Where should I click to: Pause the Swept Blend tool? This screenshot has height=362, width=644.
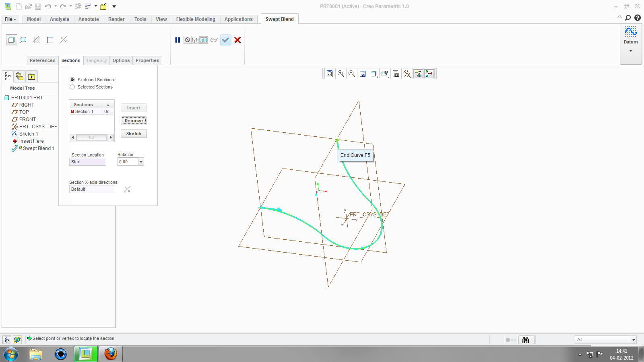(x=178, y=40)
